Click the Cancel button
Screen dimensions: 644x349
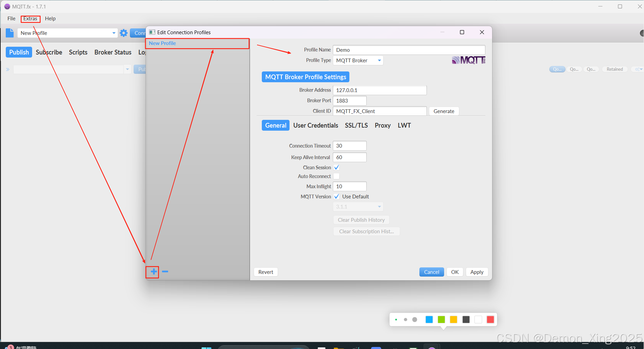click(x=432, y=272)
